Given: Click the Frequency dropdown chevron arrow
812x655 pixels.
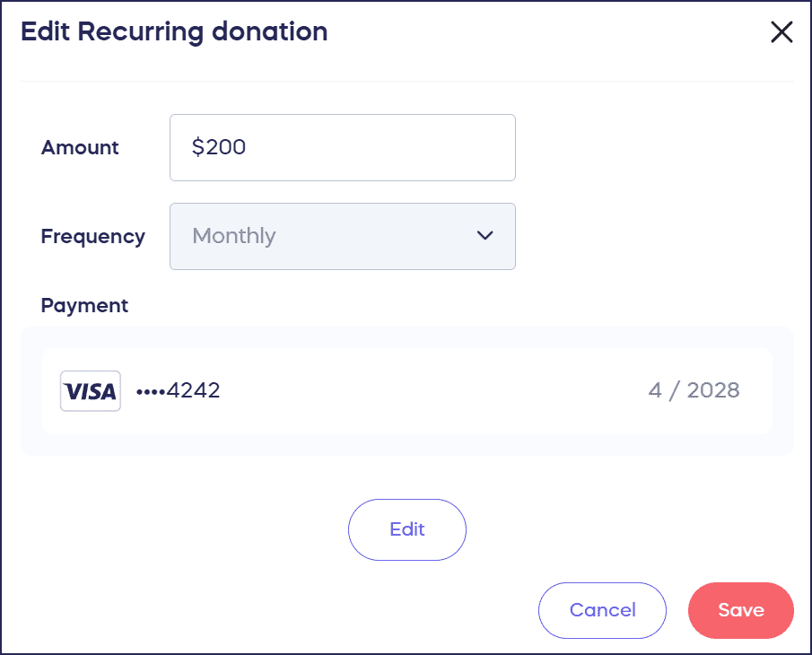Looking at the screenshot, I should pyautogui.click(x=485, y=236).
